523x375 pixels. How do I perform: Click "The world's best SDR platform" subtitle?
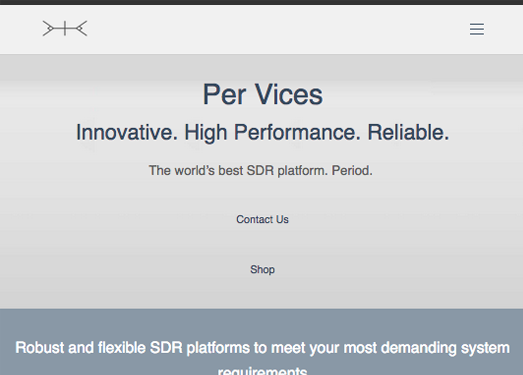pyautogui.click(x=238, y=170)
